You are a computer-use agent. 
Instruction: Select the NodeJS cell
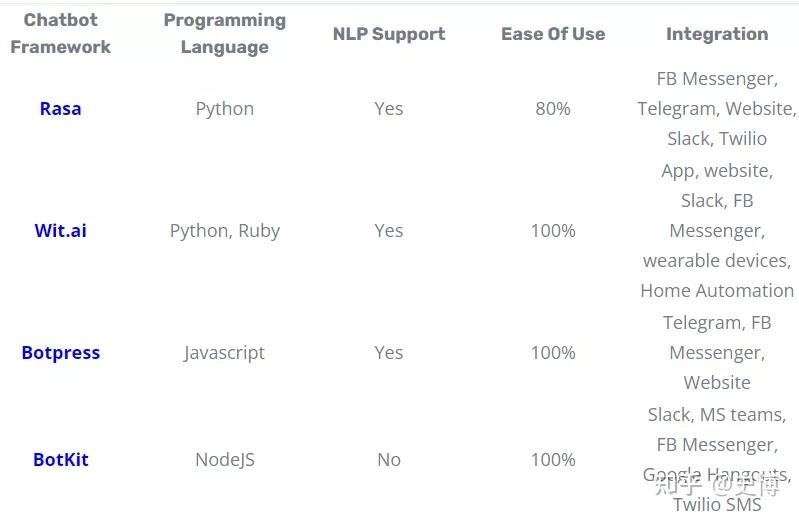(x=224, y=460)
